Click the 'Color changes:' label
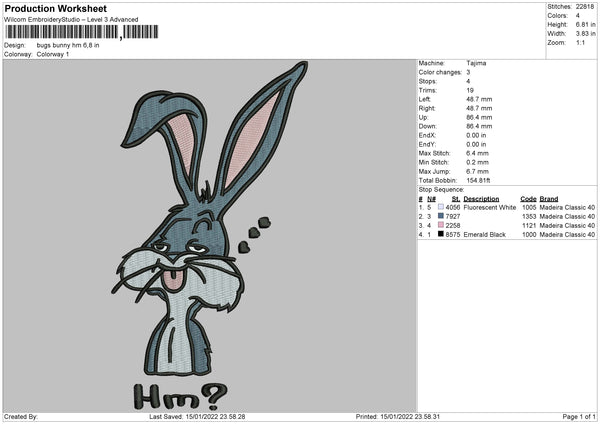The height and width of the screenshot is (424, 600). (440, 72)
